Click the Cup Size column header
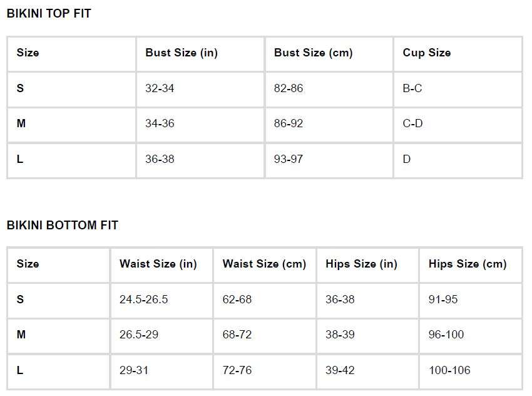The width and height of the screenshot is (532, 396). 426,53
